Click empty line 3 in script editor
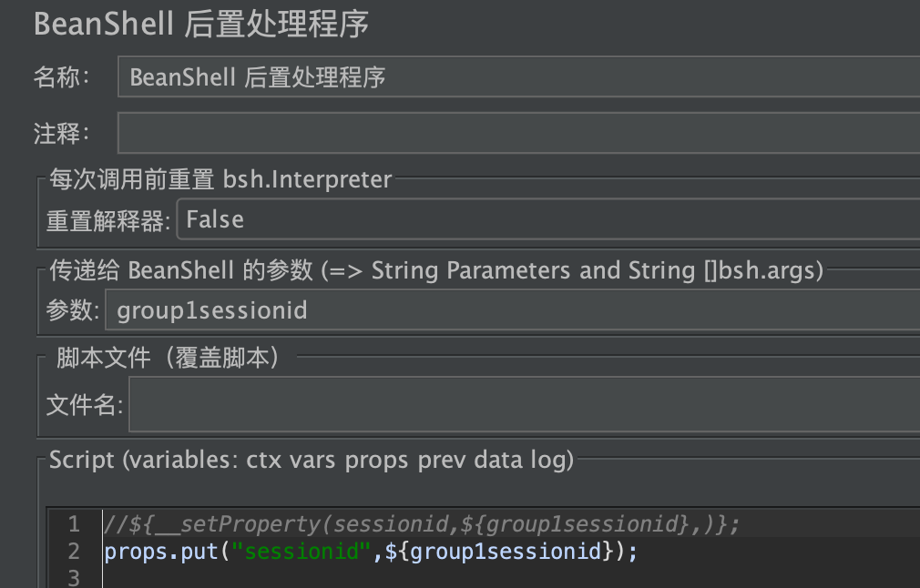The height and width of the screenshot is (588, 920). point(510,577)
